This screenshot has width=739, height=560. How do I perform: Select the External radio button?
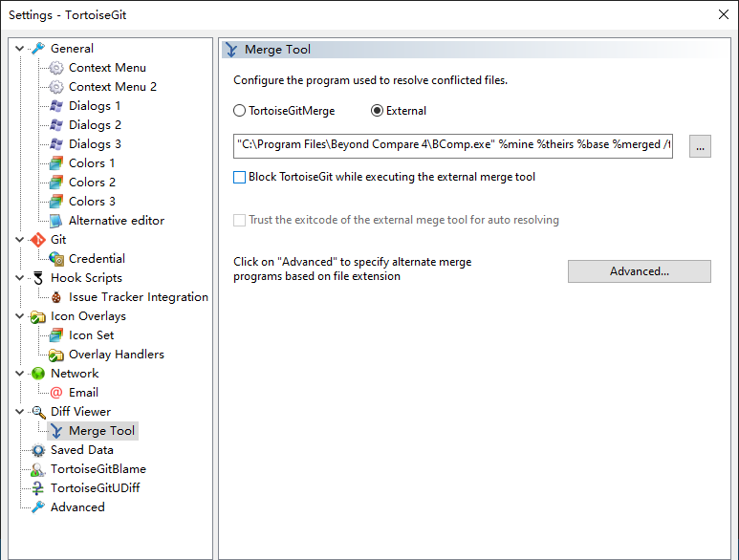(x=377, y=111)
